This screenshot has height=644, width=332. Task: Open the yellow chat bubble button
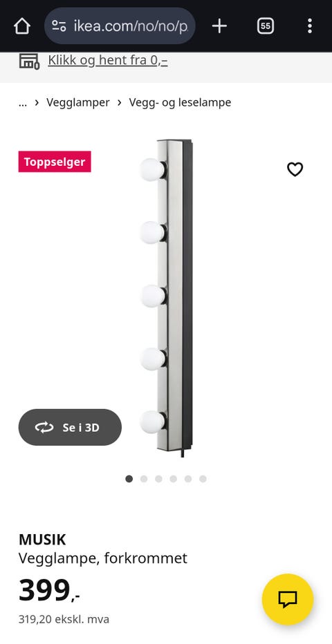[288, 599]
